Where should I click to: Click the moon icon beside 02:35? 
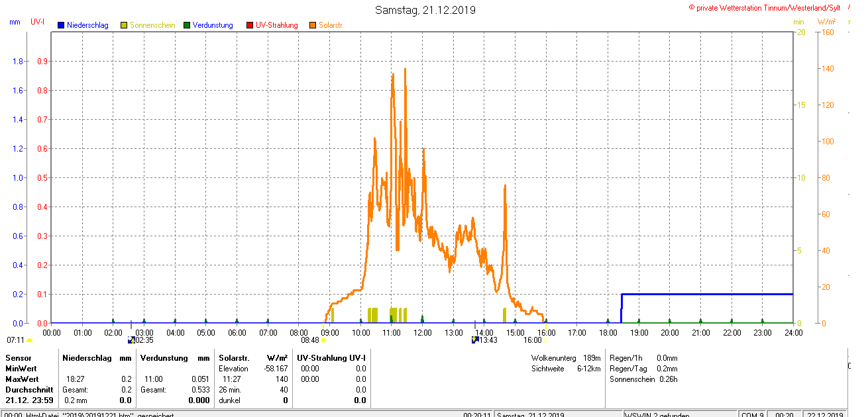pyautogui.click(x=131, y=340)
